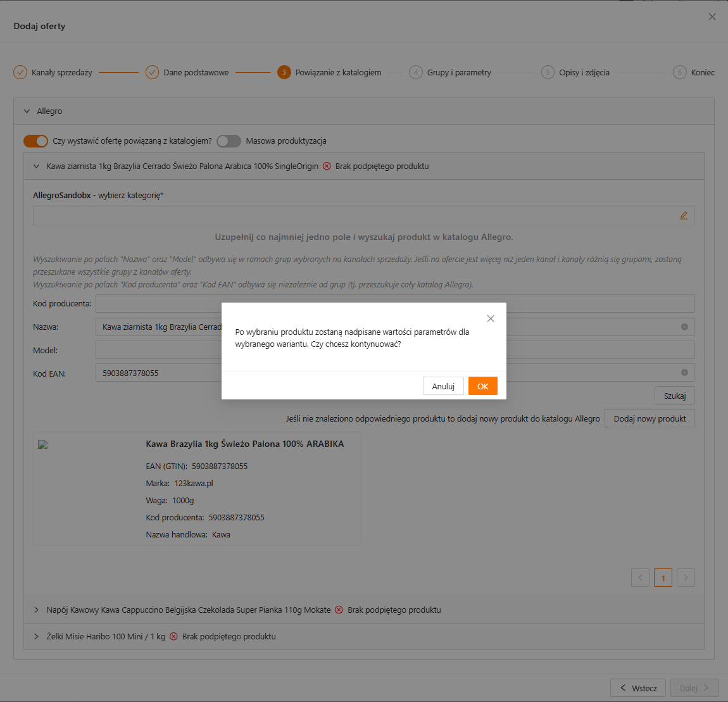Screen dimensions: 728x702
Task: Click the Model input field
Action: coord(395,349)
